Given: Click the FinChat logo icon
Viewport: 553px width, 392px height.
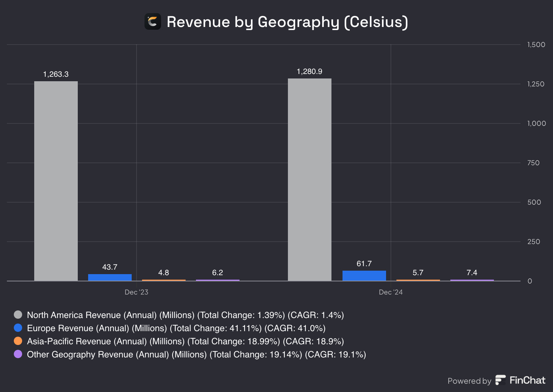Looking at the screenshot, I should pos(500,380).
